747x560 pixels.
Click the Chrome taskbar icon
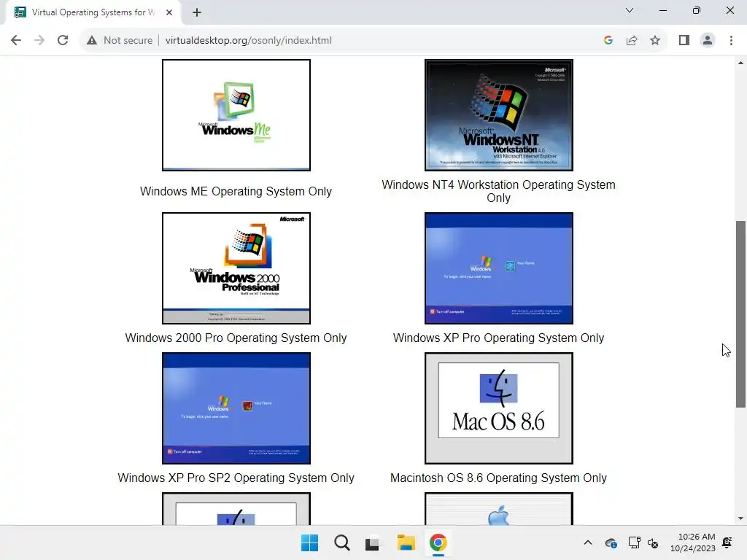point(438,542)
